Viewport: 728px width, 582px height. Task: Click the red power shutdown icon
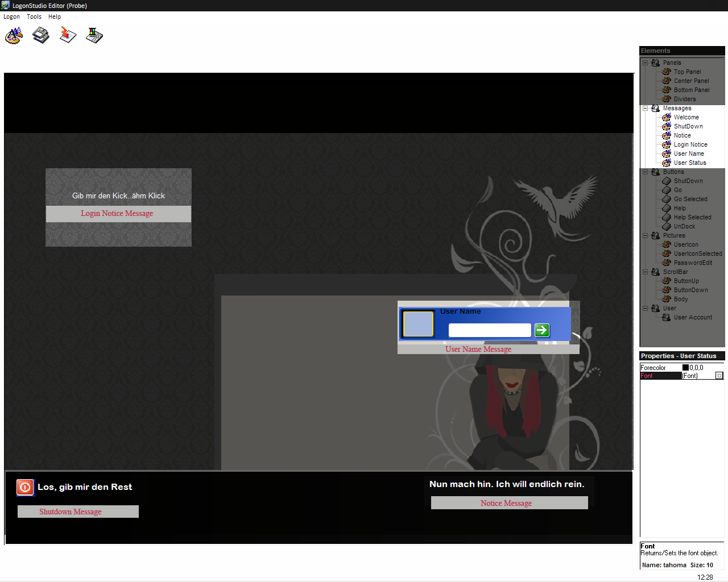(x=25, y=487)
